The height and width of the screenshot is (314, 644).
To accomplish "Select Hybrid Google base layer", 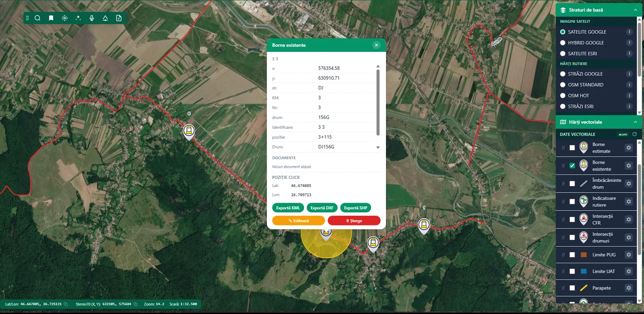I will 563,42.
